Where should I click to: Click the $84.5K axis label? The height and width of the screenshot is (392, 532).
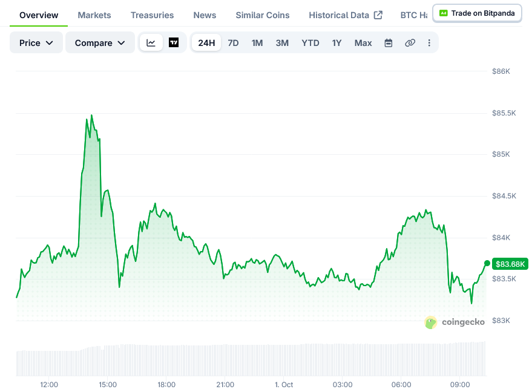504,196
